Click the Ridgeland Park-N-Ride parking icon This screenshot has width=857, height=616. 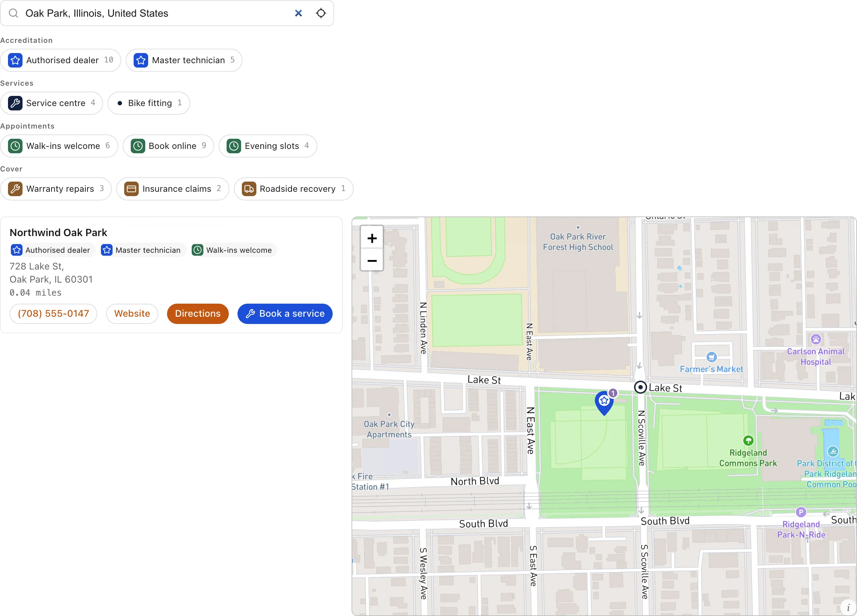801,512
